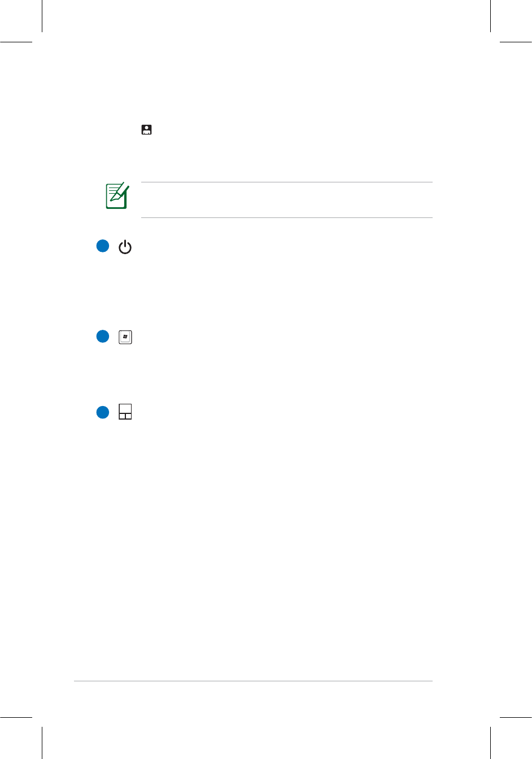
Task: Select the blue bullet beside the Windows key icon
Action: click(102, 337)
